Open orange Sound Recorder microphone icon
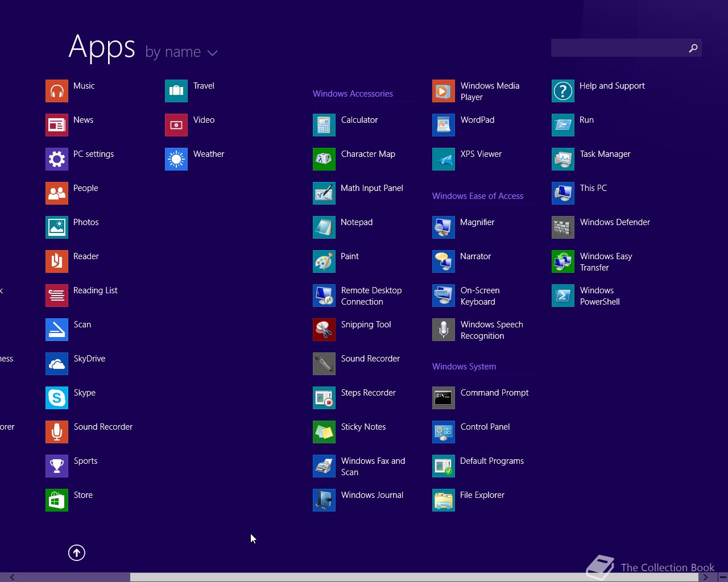 coord(57,432)
